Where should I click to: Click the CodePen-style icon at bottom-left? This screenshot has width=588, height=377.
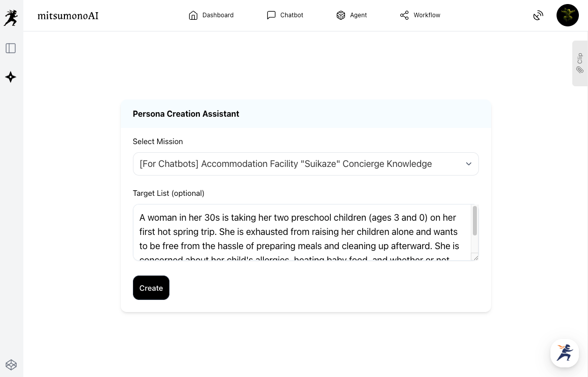[x=11, y=364]
